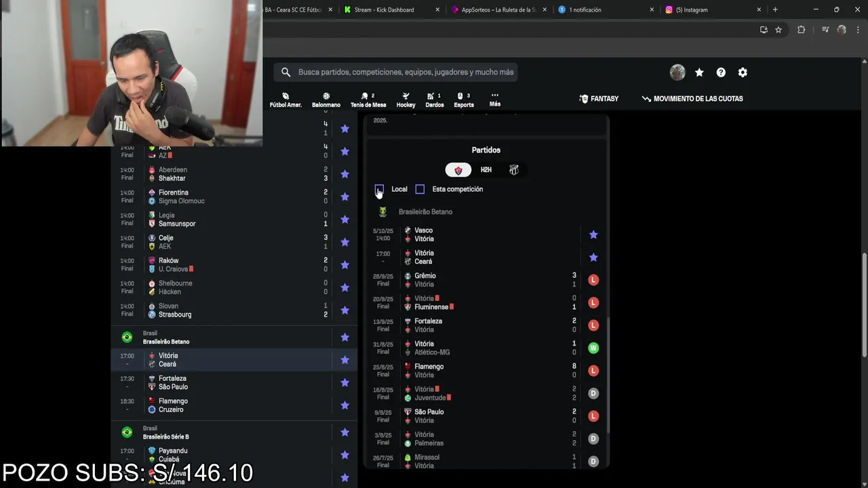Toggle the Esta competición checkbox

[420, 189]
